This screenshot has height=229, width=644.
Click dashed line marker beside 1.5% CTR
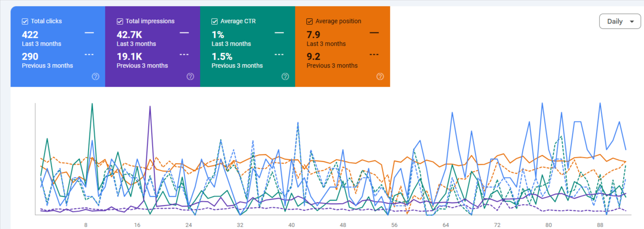click(279, 55)
